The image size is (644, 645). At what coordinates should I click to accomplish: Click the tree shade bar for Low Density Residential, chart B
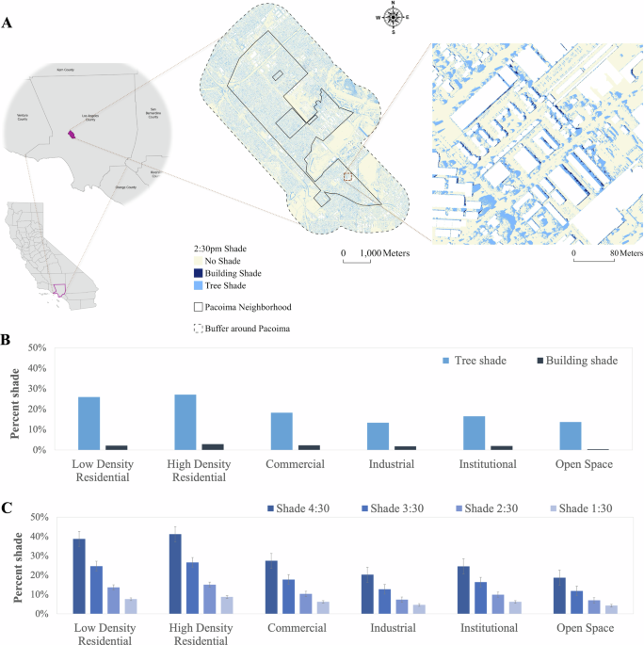[89, 424]
